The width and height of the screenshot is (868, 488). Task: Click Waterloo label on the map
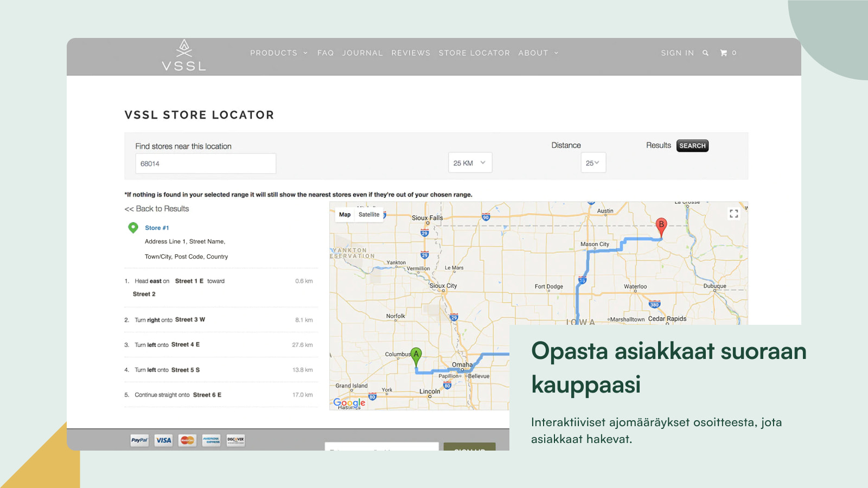[635, 287]
